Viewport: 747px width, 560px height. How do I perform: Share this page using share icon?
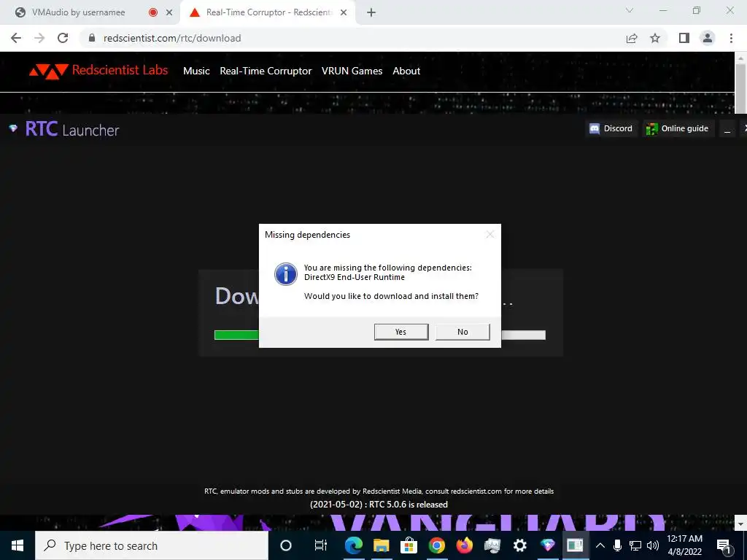tap(632, 38)
